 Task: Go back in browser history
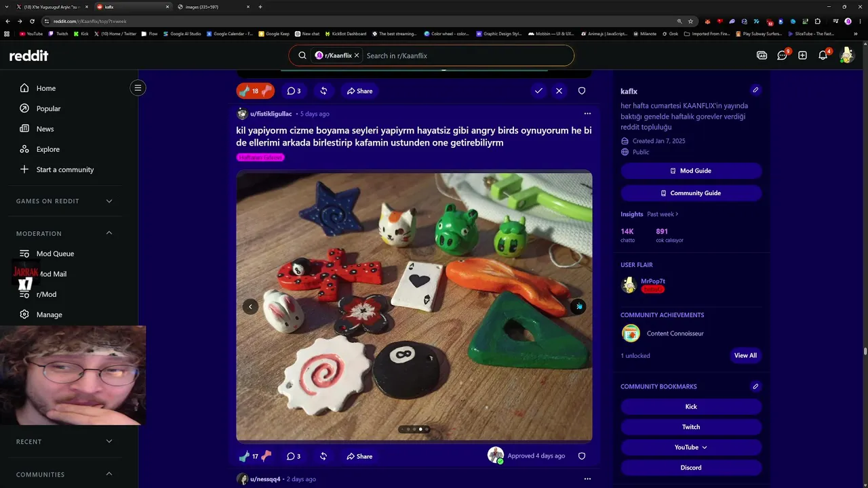(x=7, y=21)
